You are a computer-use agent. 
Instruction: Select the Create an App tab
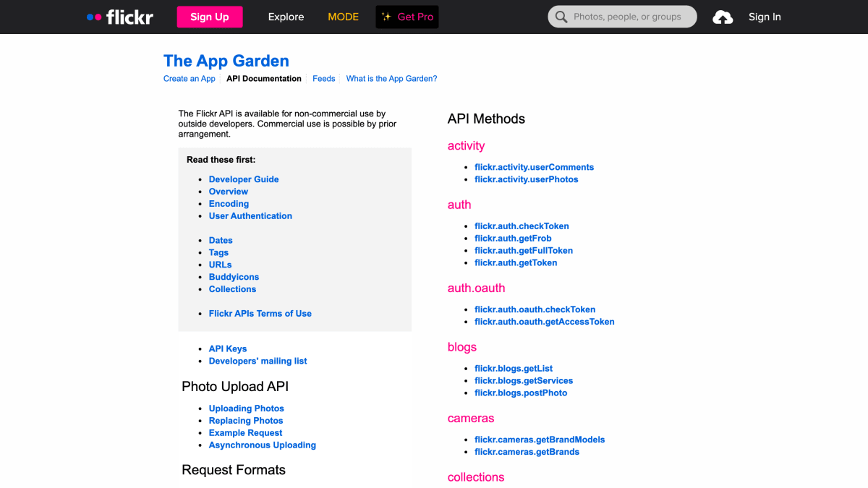pos(190,79)
